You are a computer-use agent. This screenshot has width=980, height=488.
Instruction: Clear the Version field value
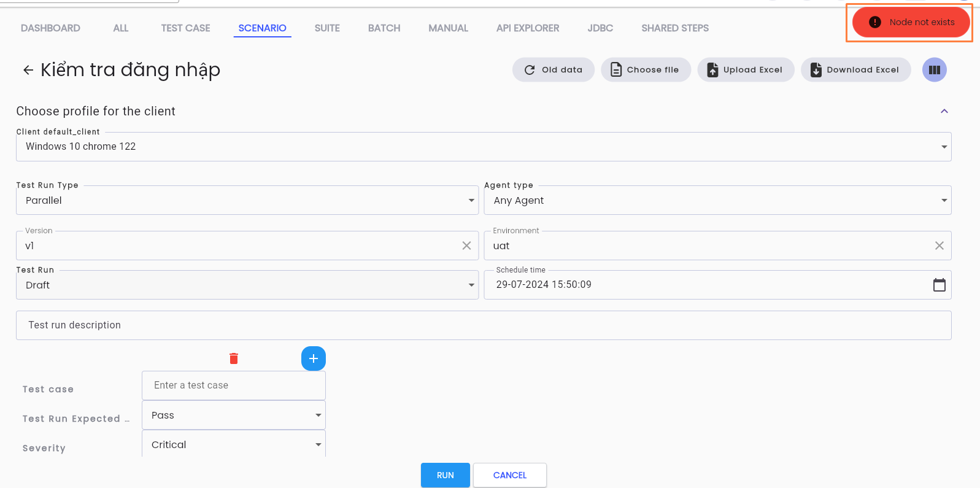pos(466,246)
